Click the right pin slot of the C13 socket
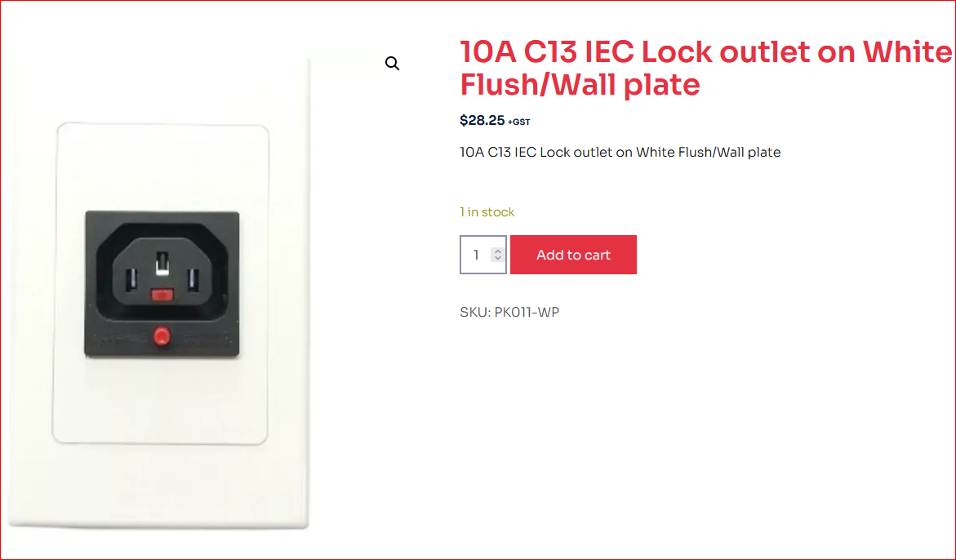The image size is (956, 560). (193, 280)
